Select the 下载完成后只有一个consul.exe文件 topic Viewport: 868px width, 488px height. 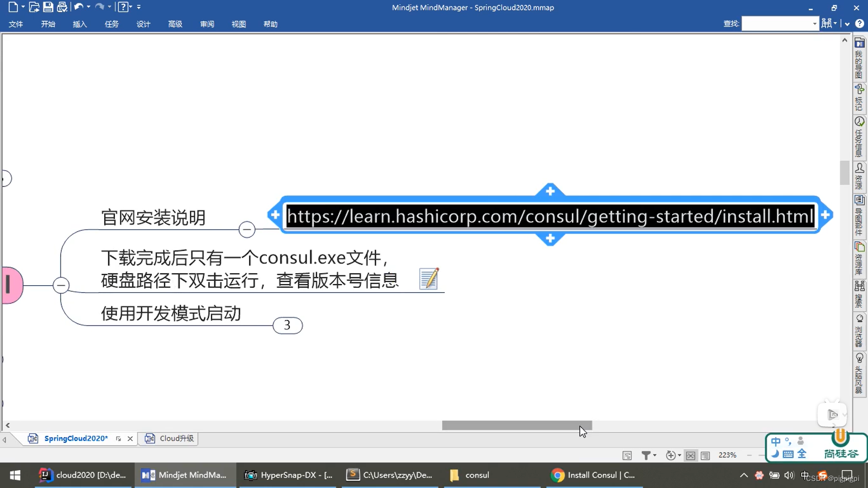[x=250, y=269]
